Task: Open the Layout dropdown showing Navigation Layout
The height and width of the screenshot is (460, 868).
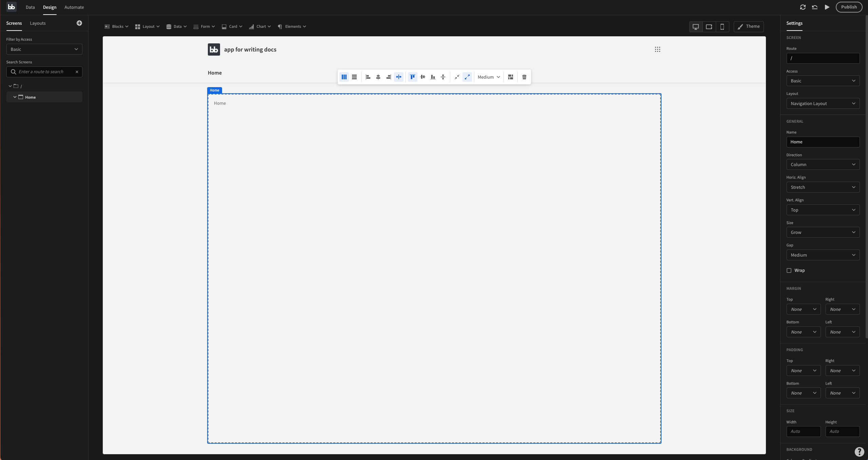Action: 823,103
